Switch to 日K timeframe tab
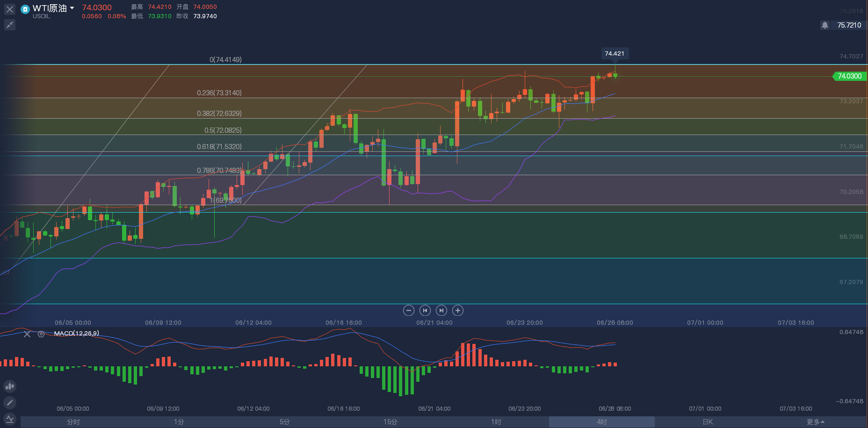 708,422
